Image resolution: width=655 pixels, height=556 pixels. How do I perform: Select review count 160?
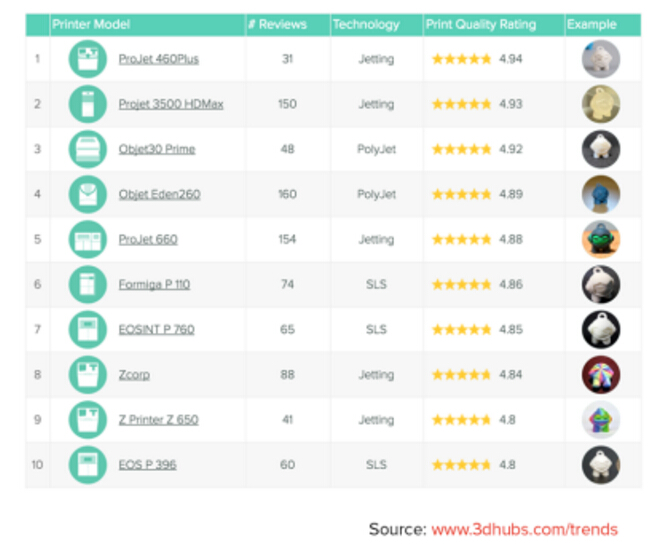(x=287, y=194)
